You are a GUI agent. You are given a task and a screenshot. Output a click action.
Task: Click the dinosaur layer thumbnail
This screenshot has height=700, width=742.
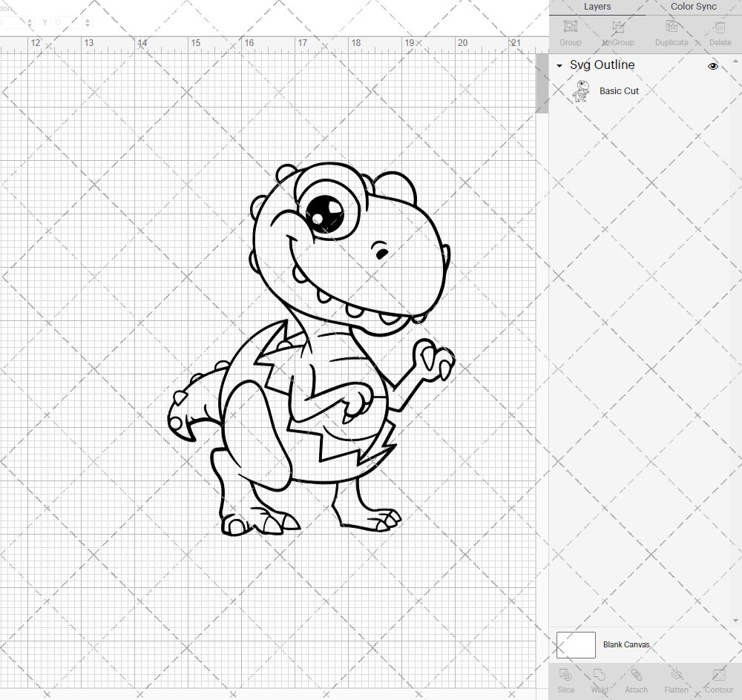582,90
